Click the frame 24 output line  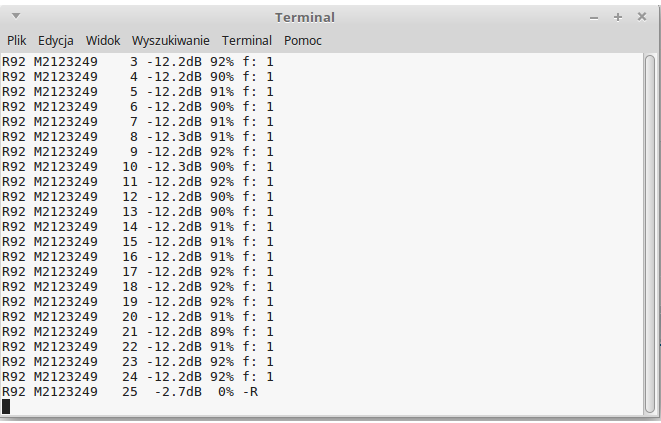click(x=138, y=377)
